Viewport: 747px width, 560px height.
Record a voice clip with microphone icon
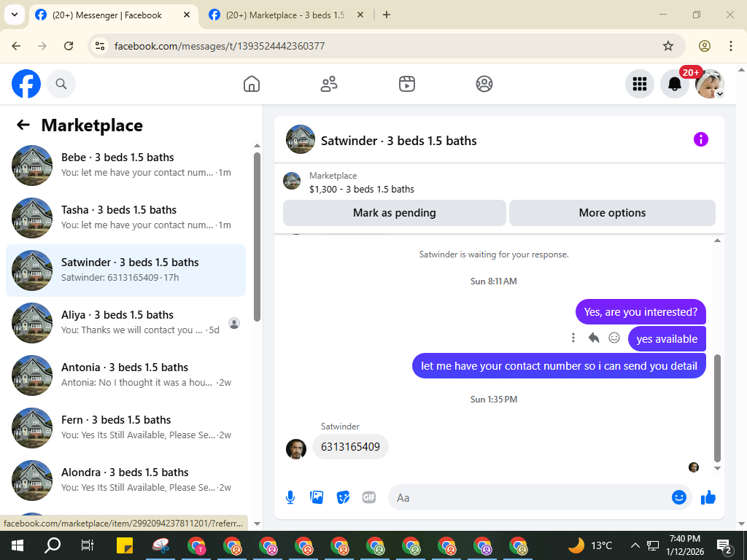290,497
